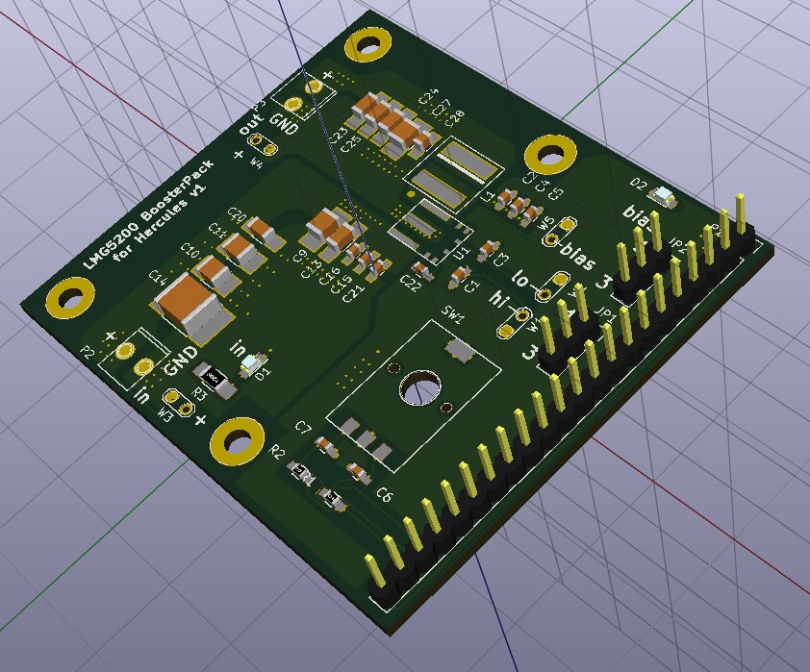This screenshot has width=810, height=672.
Task: Click the mounting hole near the L1 inductor
Action: [550, 155]
